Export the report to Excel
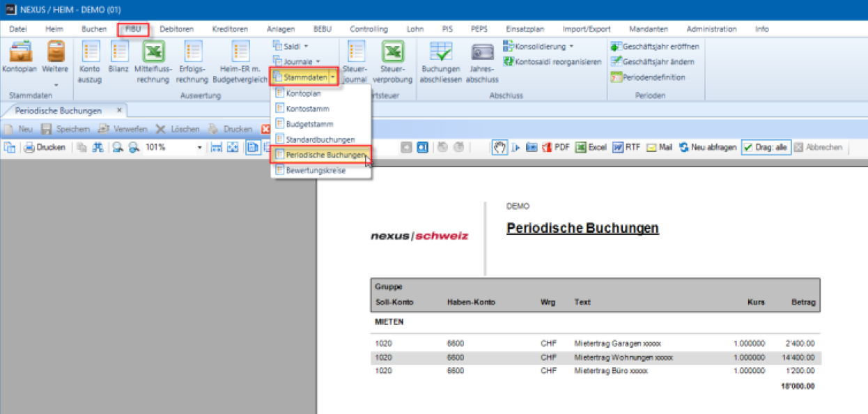The height and width of the screenshot is (414, 868). pyautogui.click(x=591, y=148)
